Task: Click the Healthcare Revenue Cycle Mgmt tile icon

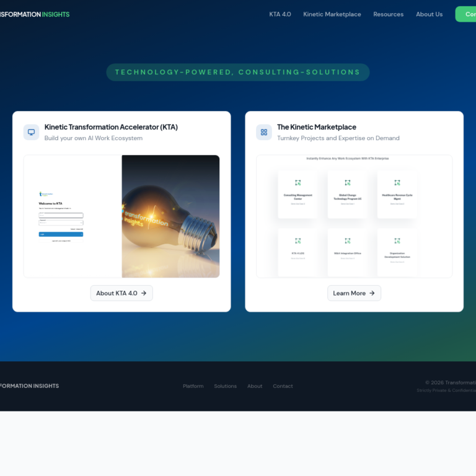Action: click(397, 183)
